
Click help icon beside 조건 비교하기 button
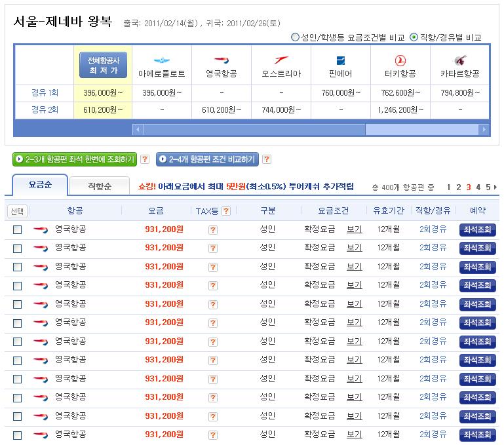coord(267,159)
